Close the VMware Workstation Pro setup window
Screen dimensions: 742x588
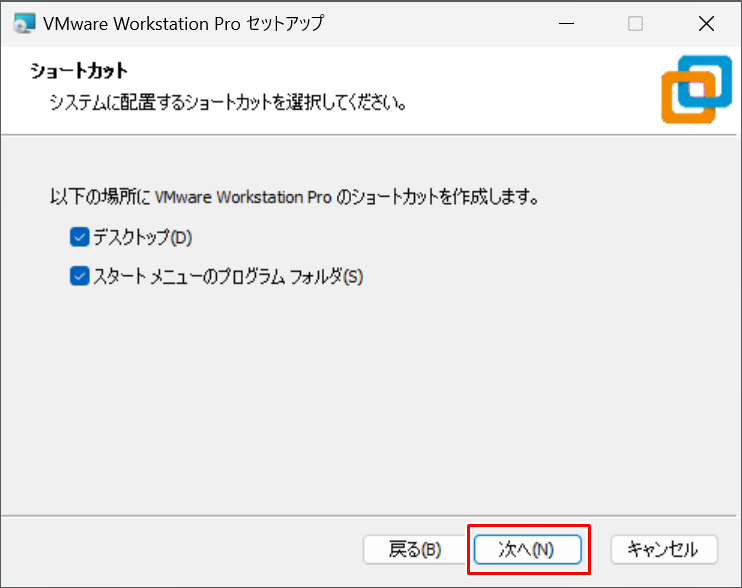click(x=707, y=24)
